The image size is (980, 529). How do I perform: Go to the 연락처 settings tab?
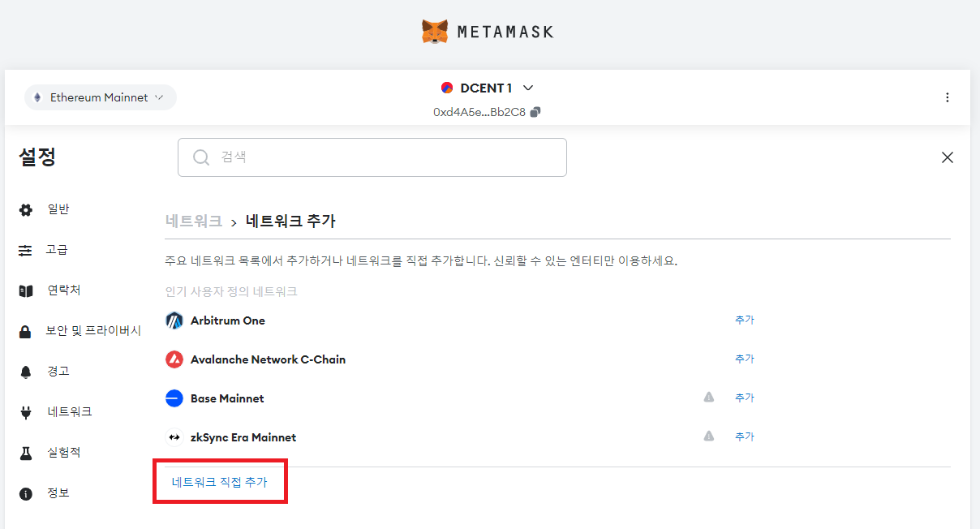[x=64, y=290]
